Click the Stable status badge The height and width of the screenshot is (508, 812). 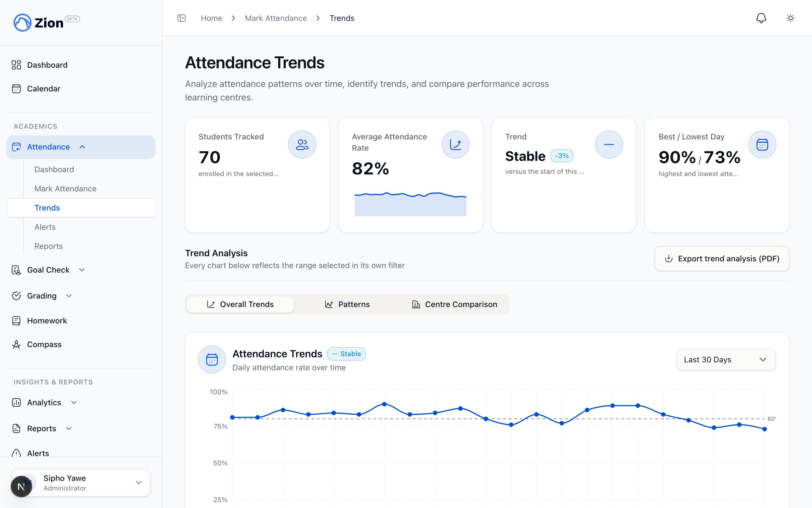346,354
